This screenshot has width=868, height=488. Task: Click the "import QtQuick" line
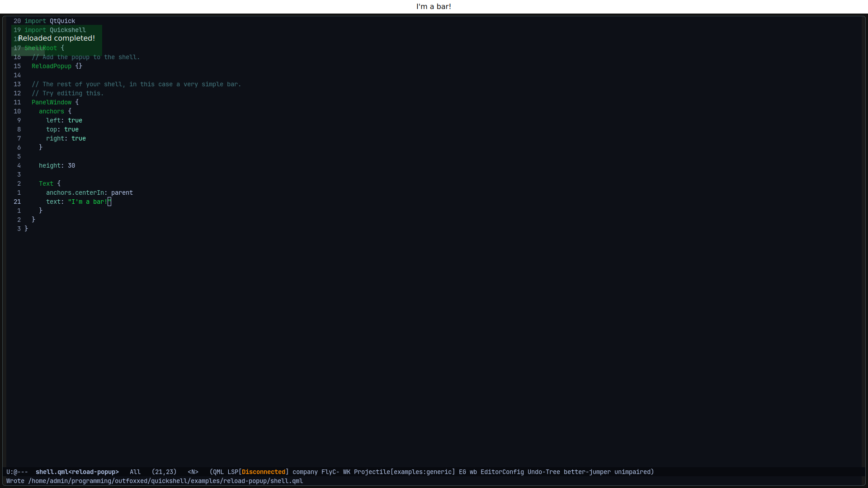click(x=50, y=21)
